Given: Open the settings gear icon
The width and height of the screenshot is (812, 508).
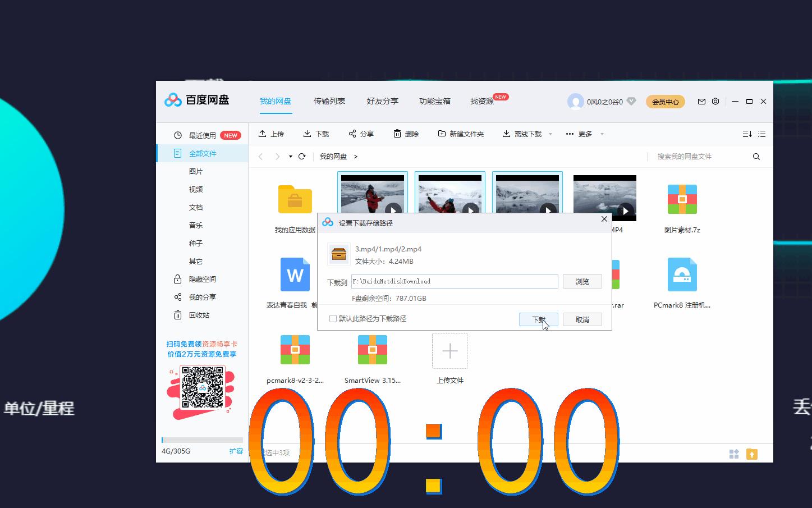Looking at the screenshot, I should 715,102.
